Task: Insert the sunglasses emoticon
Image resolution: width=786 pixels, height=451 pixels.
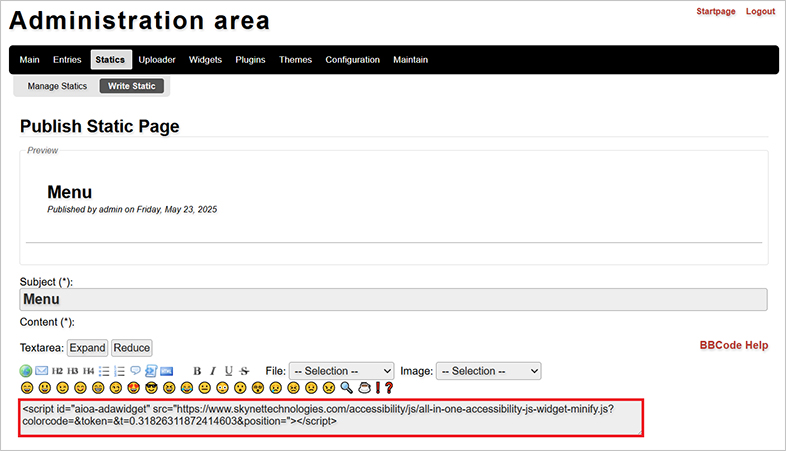Action: (151, 387)
